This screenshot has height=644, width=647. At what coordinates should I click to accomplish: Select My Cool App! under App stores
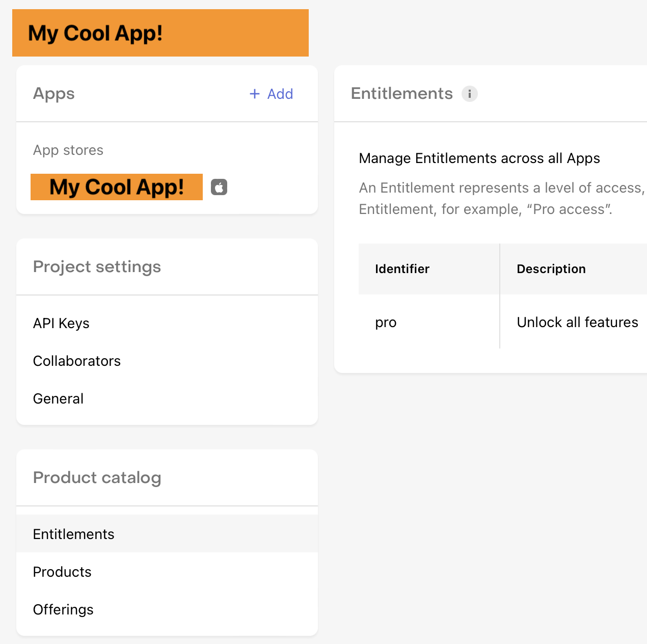point(117,187)
